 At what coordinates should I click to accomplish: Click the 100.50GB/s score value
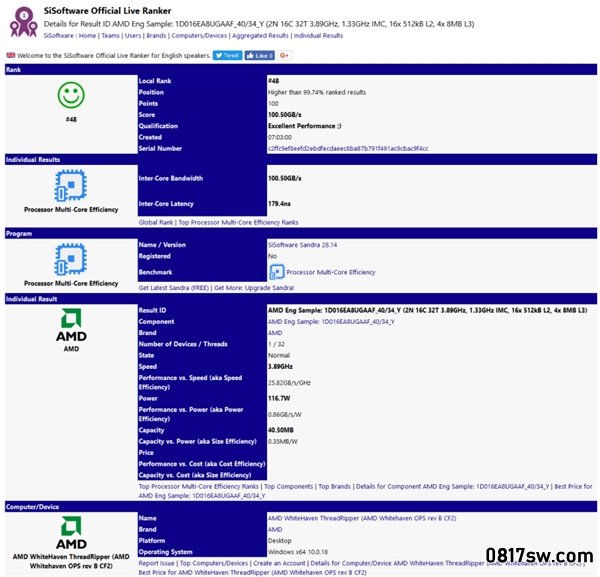coord(285,115)
